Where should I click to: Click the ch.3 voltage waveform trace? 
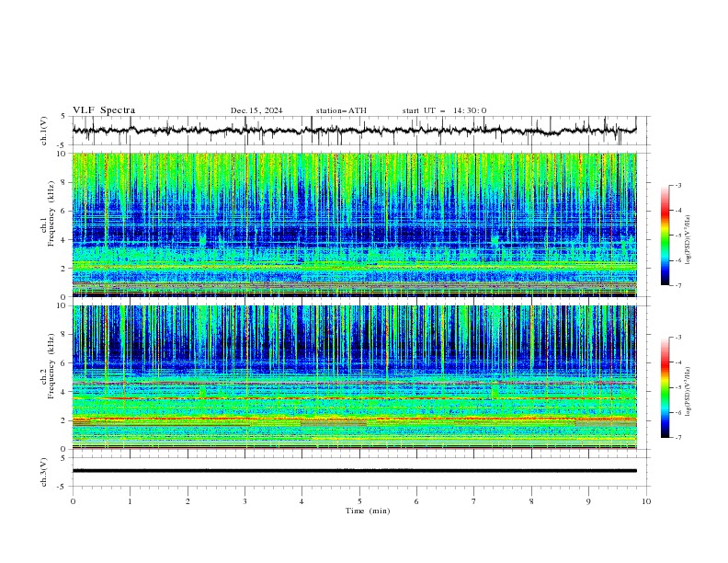tap(354, 471)
